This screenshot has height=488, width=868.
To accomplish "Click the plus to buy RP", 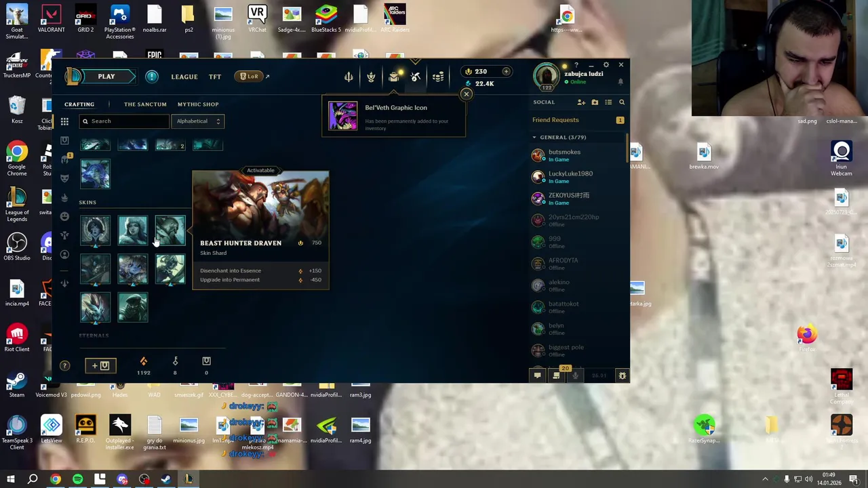I will point(506,71).
